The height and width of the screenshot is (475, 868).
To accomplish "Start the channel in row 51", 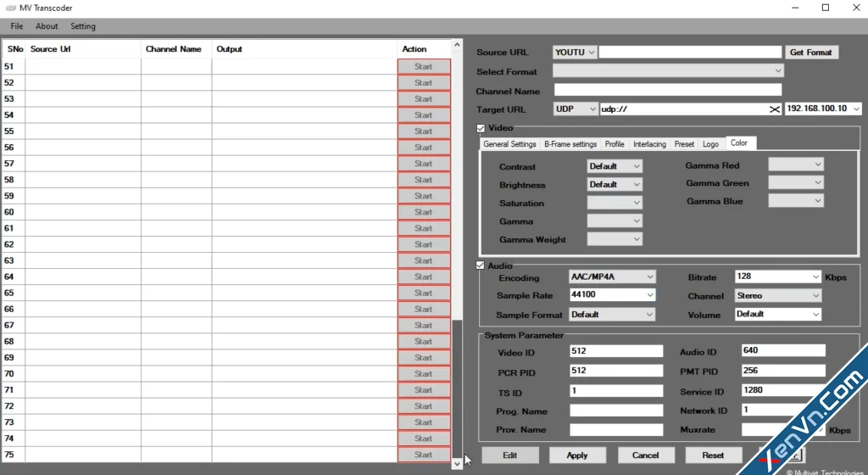I will (424, 66).
